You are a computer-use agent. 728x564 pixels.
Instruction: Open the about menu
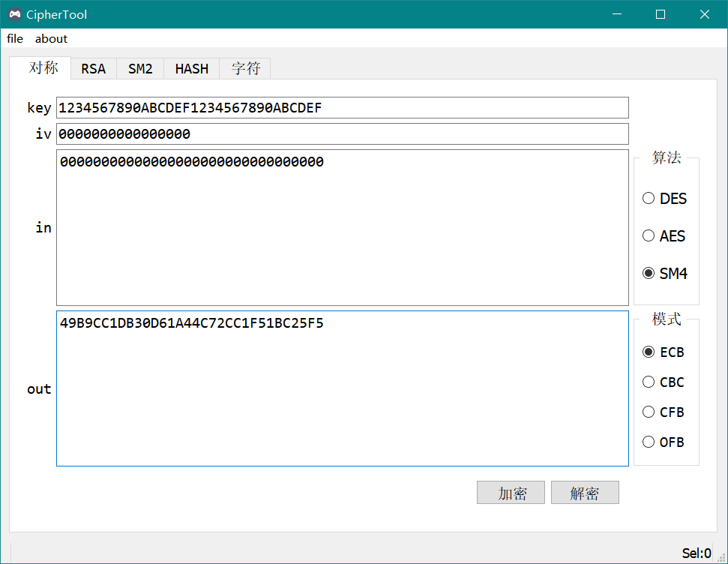point(51,38)
